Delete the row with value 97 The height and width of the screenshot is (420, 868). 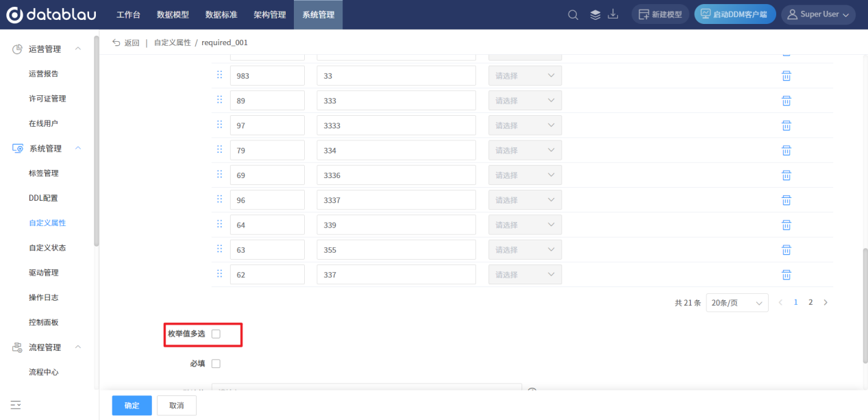pos(786,125)
